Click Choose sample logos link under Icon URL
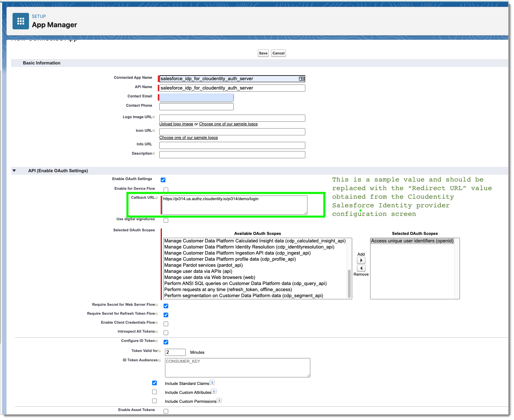The image size is (514, 420). click(x=189, y=137)
